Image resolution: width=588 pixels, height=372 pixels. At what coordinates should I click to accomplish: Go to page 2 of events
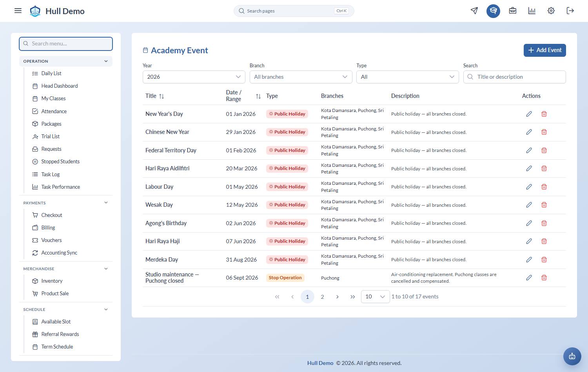tap(323, 297)
